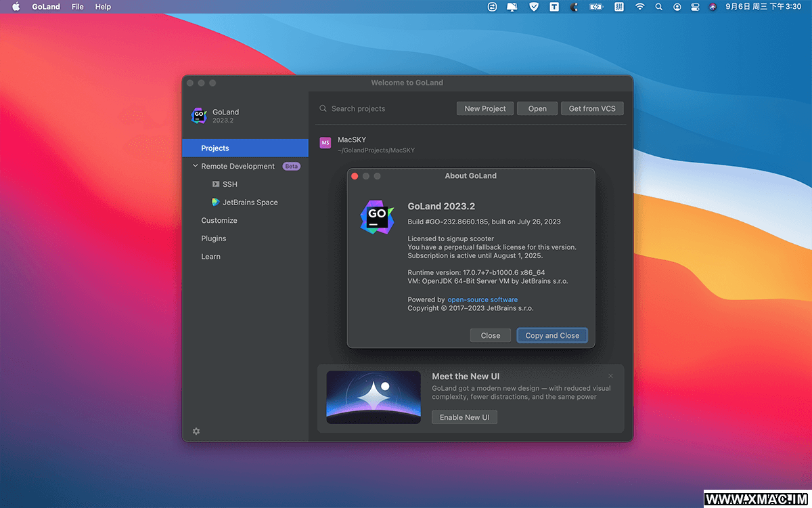Image resolution: width=812 pixels, height=508 pixels.
Task: Dismiss the Meet the New UI banner
Action: tap(610, 376)
